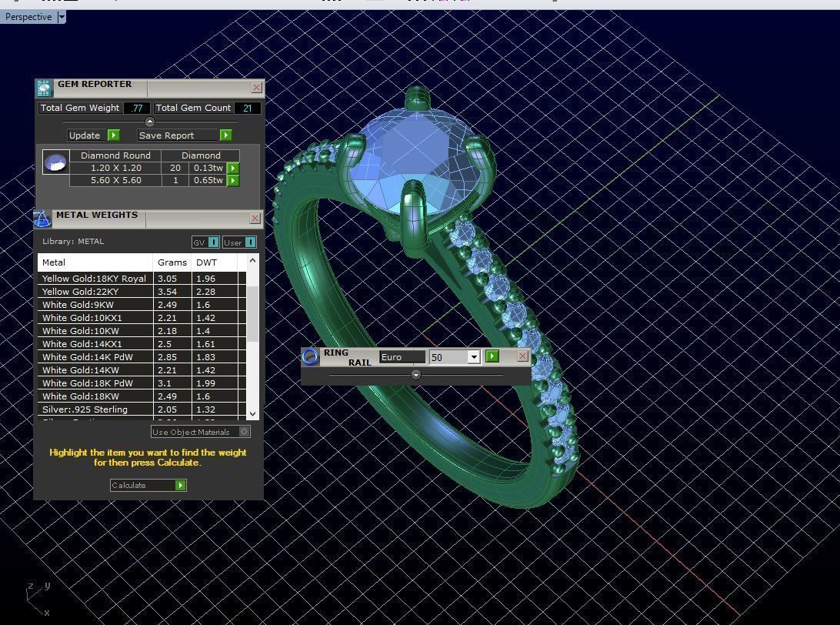The width and height of the screenshot is (840, 625).
Task: Click the DWT column header
Action: [x=215, y=262]
